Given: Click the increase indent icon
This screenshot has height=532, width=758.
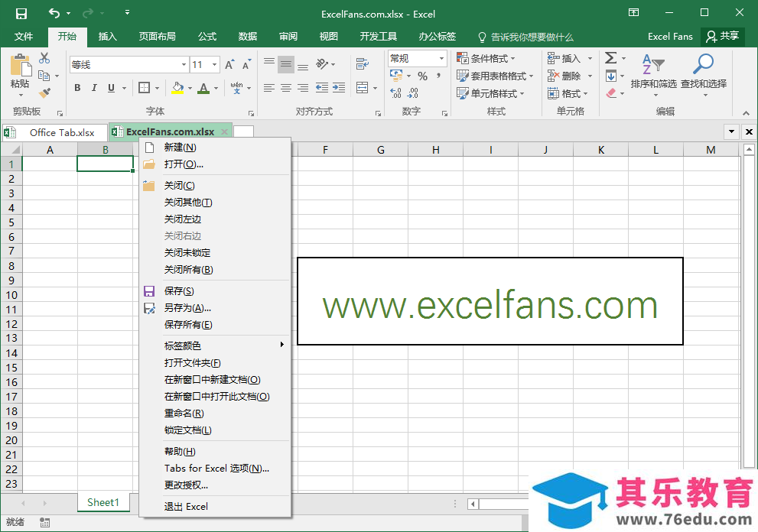Looking at the screenshot, I should [x=339, y=87].
